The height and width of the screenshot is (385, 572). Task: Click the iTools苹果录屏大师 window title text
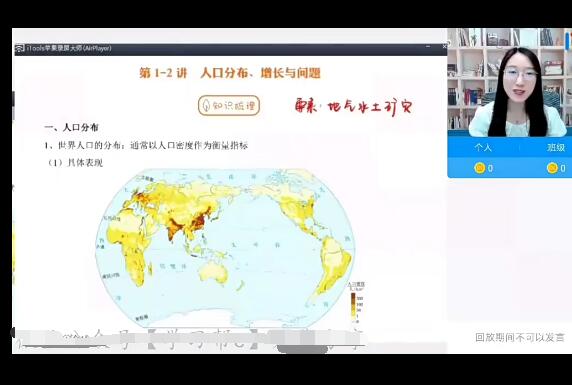pyautogui.click(x=69, y=48)
